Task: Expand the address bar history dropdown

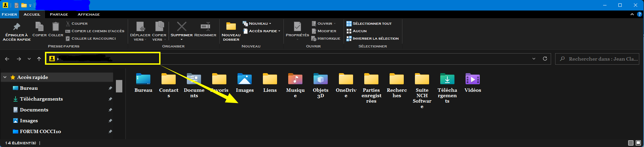Action: [534, 59]
